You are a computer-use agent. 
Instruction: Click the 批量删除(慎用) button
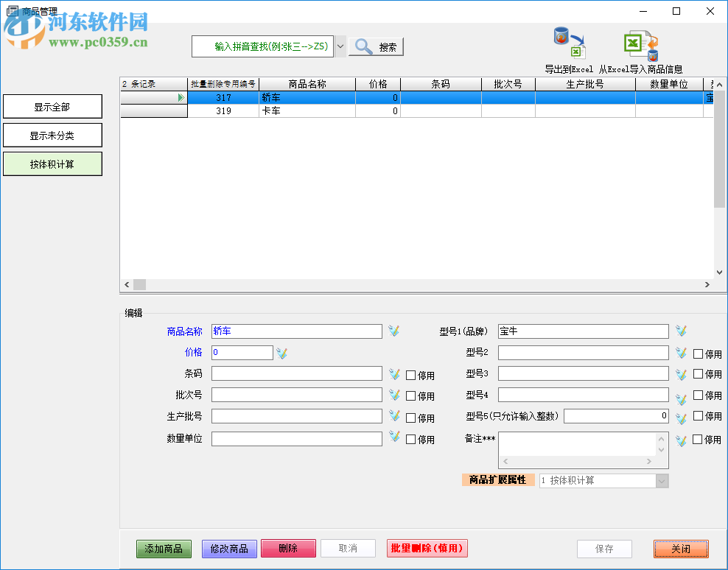(427, 549)
